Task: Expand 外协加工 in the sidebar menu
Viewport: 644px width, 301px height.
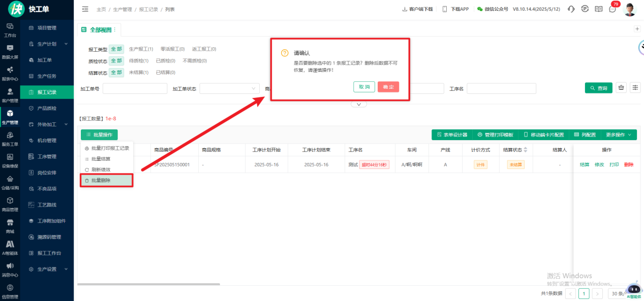Action: tap(47, 124)
